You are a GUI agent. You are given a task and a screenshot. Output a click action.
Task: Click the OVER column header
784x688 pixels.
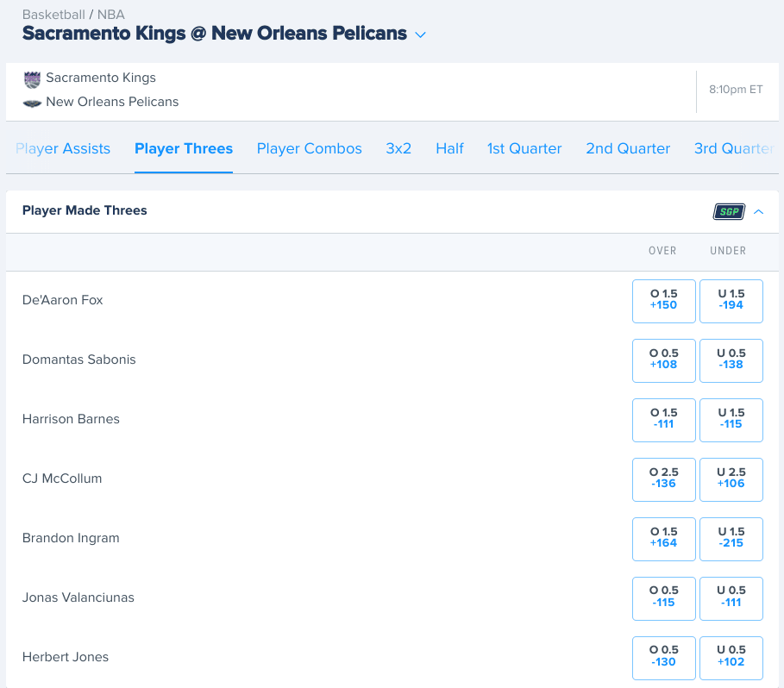pyautogui.click(x=662, y=251)
